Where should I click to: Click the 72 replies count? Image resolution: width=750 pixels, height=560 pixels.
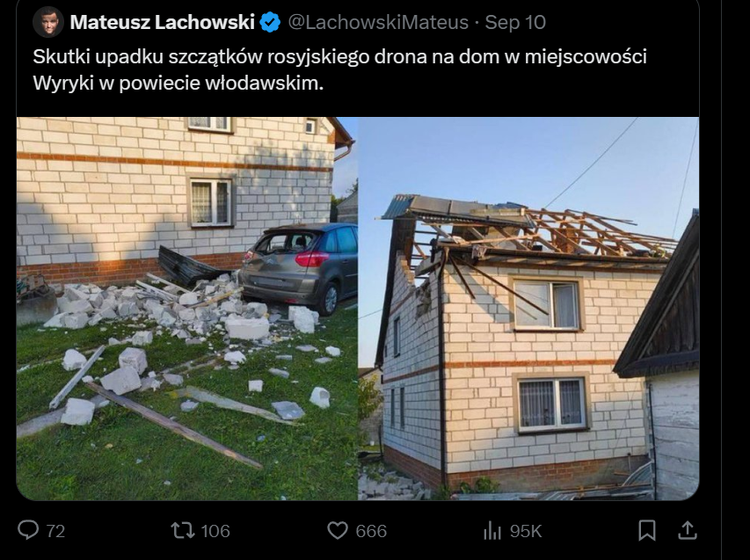pos(55,531)
